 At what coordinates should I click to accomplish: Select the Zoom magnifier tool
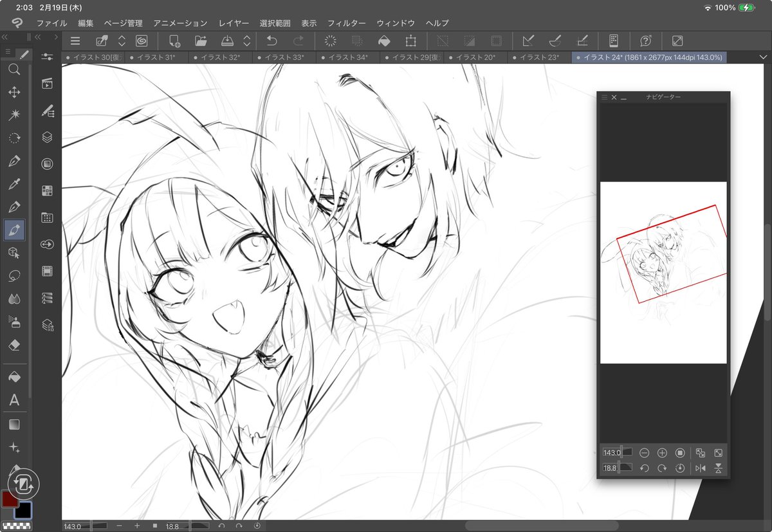point(15,69)
